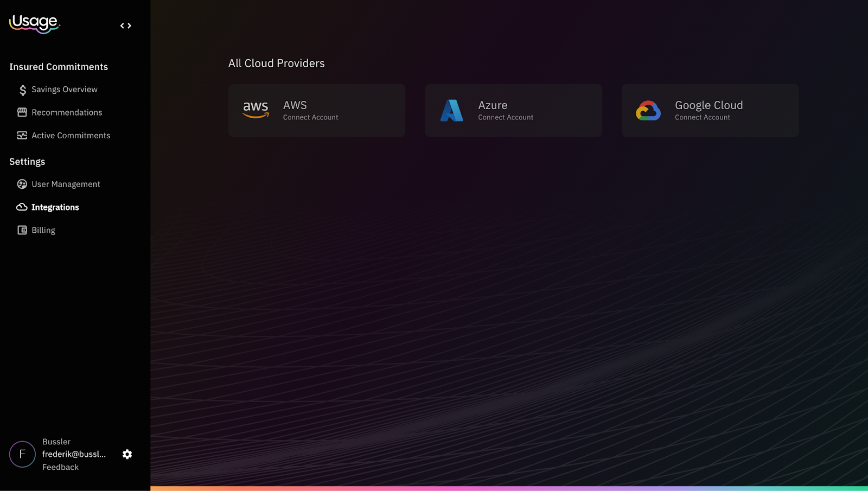
Task: Open the Feedback link
Action: click(x=60, y=467)
